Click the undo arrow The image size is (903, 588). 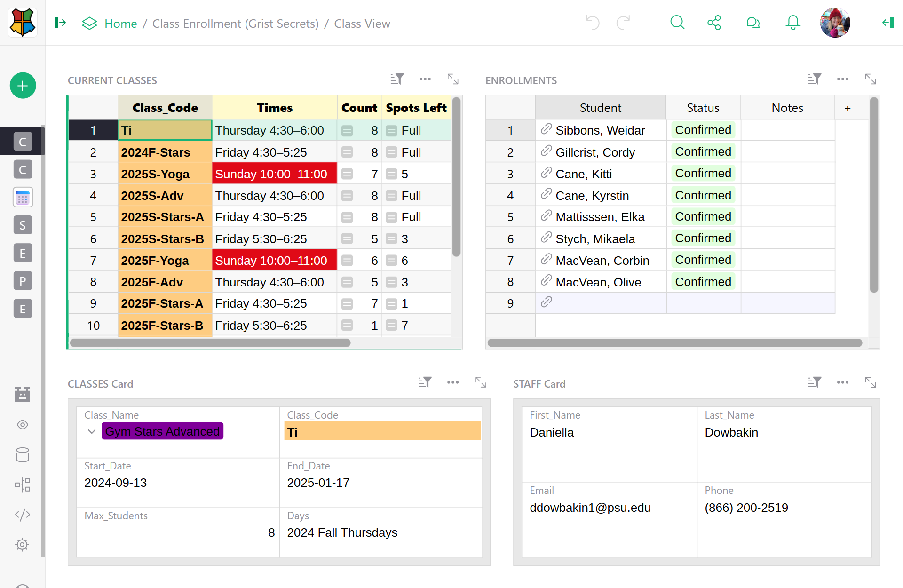593,23
